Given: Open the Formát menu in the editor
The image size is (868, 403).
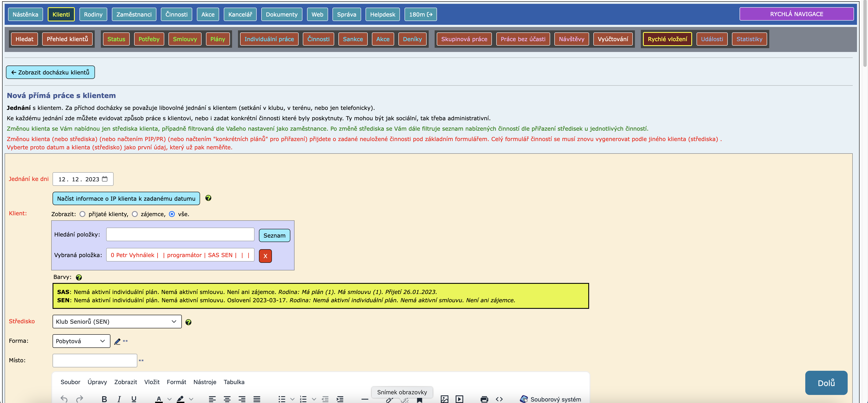Looking at the screenshot, I should tap(176, 382).
